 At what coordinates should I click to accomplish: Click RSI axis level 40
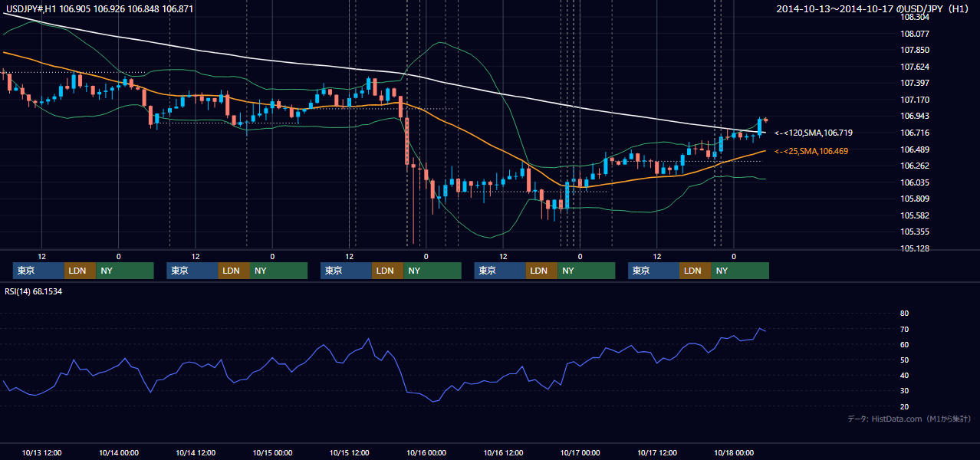tap(904, 376)
